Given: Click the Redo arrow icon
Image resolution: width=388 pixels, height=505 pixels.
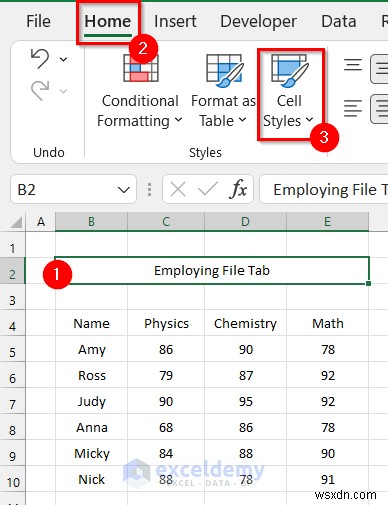Looking at the screenshot, I should [x=40, y=90].
